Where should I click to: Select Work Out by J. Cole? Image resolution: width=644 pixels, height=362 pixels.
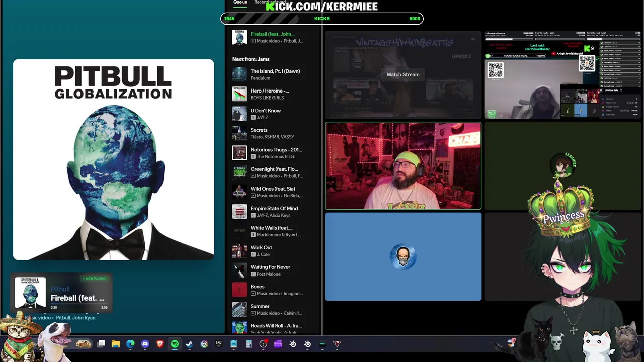(x=261, y=248)
